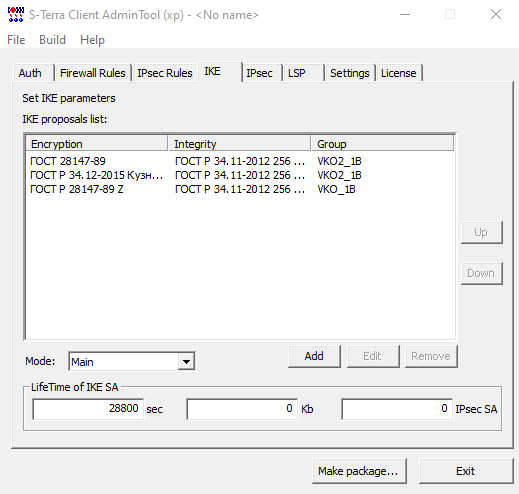
Task: Click the S-Terra app icon in title bar
Action: coord(16,14)
